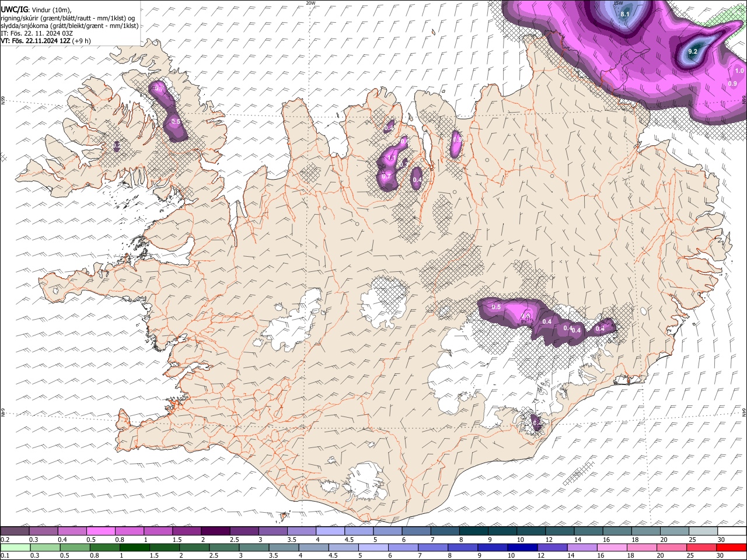747x560 pixels.
Task: Pick the darkest green 1 swatch in lower scale
Action: 135,547
